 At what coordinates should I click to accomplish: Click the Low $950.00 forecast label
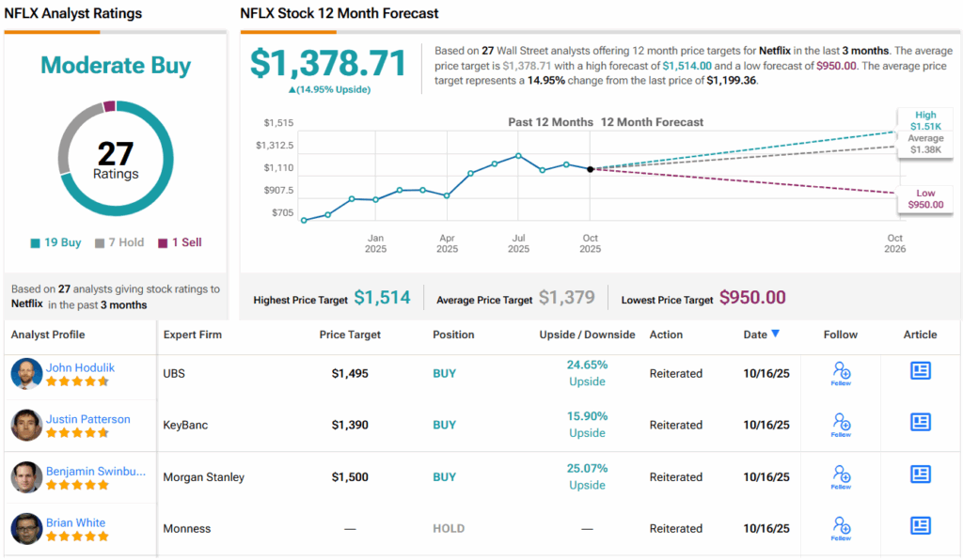click(x=924, y=198)
